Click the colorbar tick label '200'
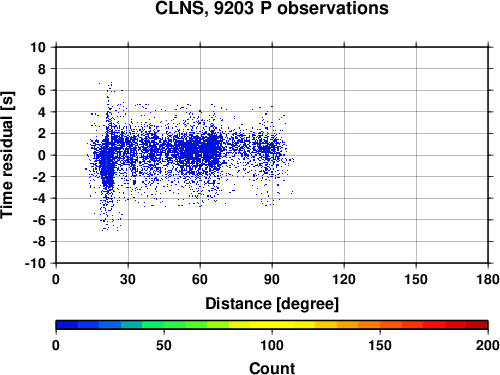500x375 pixels. pos(488,345)
